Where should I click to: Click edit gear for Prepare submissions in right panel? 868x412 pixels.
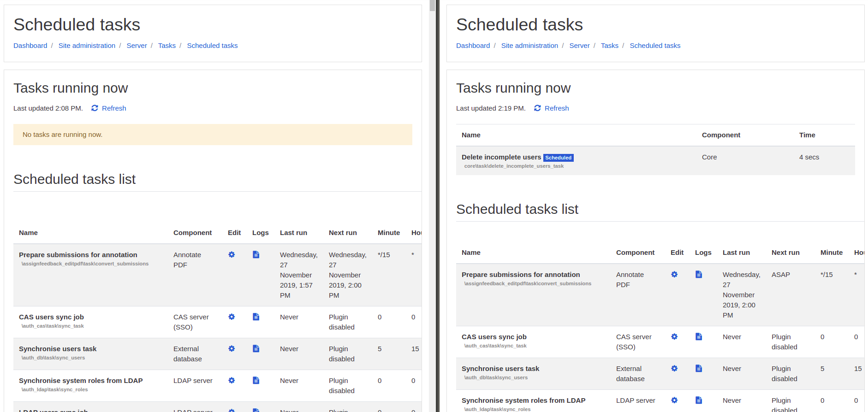[x=674, y=274]
